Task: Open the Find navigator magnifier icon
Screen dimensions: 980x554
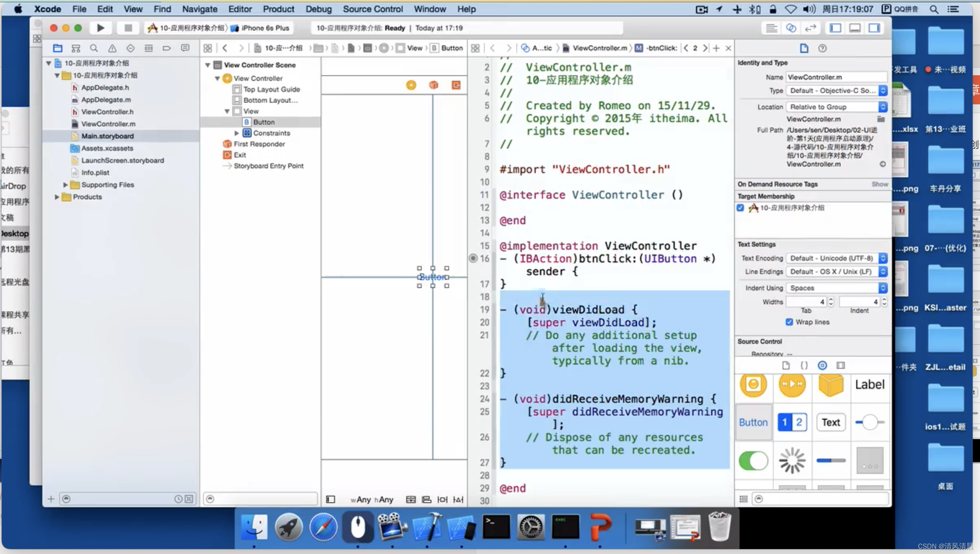Action: [x=94, y=48]
